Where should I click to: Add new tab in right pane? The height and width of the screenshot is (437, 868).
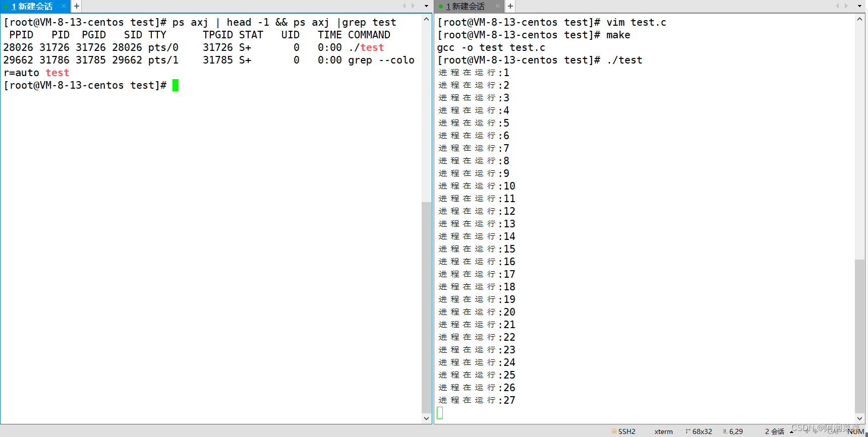(x=510, y=6)
